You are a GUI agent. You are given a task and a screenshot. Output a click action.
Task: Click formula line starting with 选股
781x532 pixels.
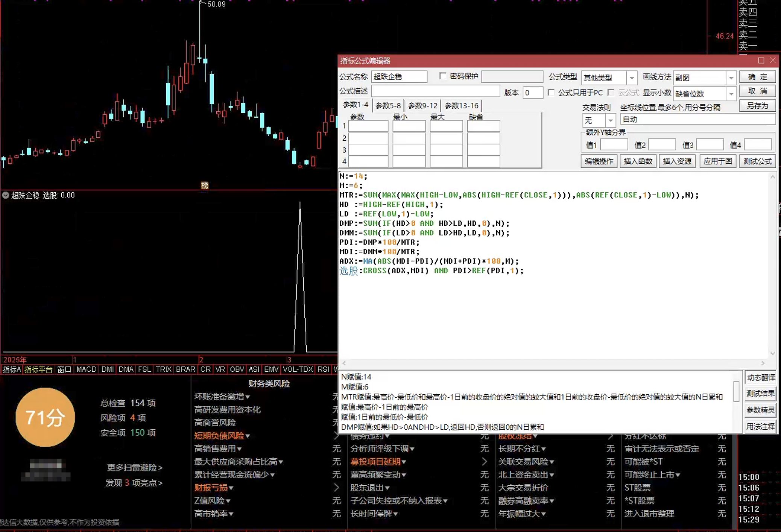pos(431,271)
